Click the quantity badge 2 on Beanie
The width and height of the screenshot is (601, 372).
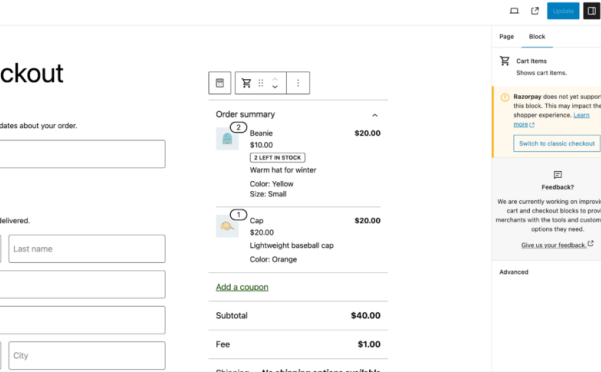(238, 127)
